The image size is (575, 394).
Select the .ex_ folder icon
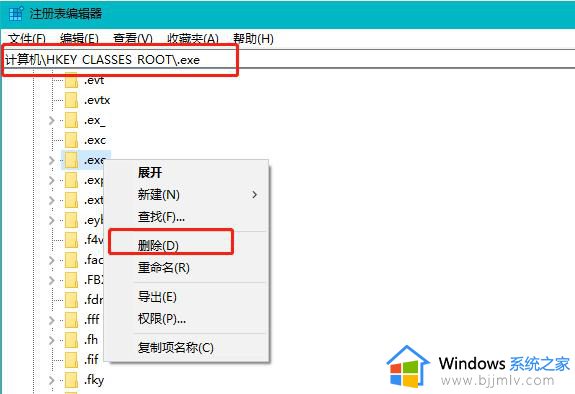pos(72,120)
